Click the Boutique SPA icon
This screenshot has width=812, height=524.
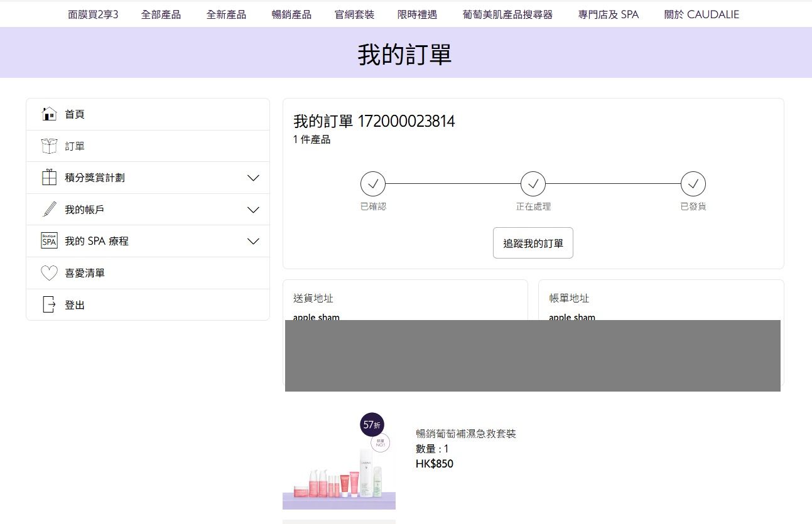pos(49,241)
